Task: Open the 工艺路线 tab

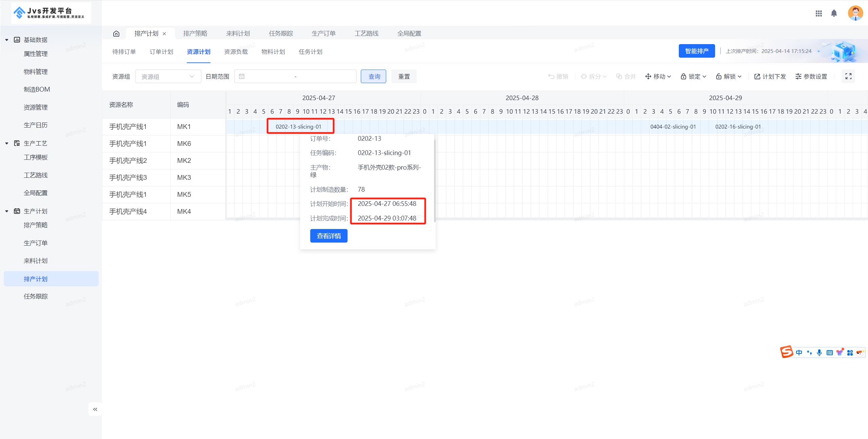Action: click(366, 33)
